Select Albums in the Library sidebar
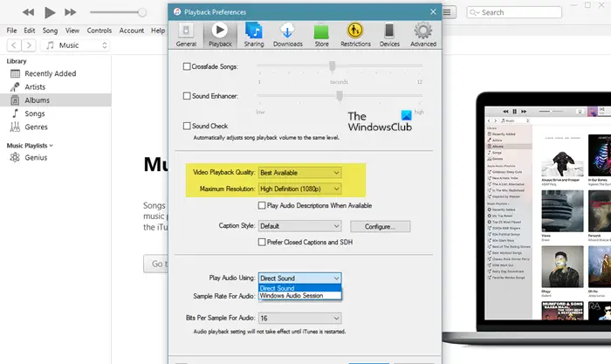Image resolution: width=611 pixels, height=364 pixels. click(55, 100)
